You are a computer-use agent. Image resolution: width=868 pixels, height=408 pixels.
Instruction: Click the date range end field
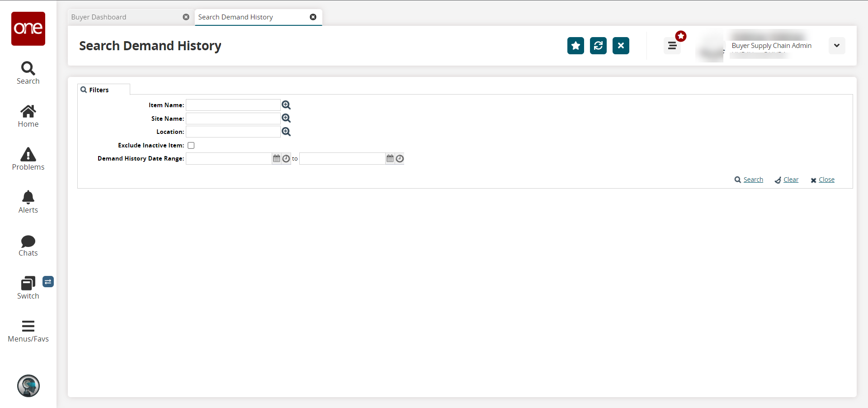tap(342, 158)
